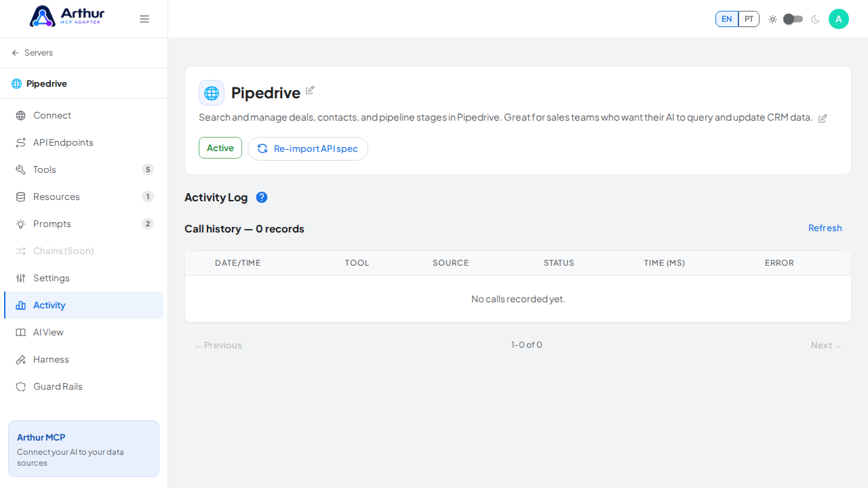Click the sun light-mode icon
This screenshot has width=868, height=488.
coord(772,19)
